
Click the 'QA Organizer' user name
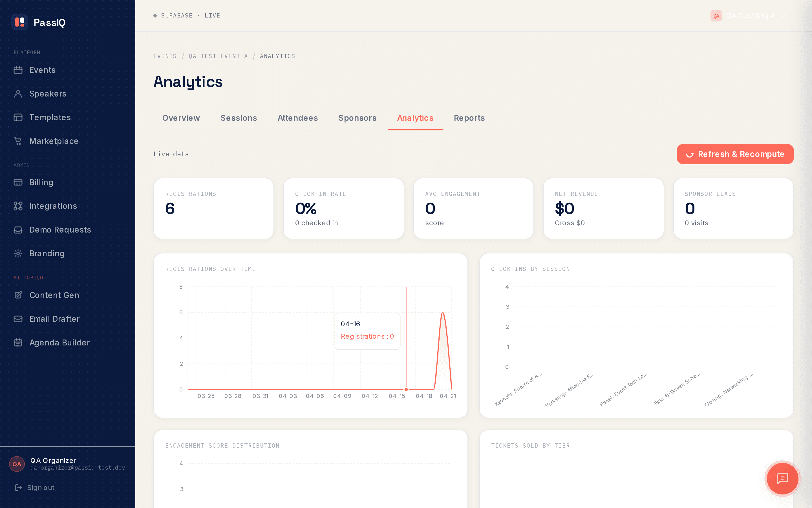point(53,460)
